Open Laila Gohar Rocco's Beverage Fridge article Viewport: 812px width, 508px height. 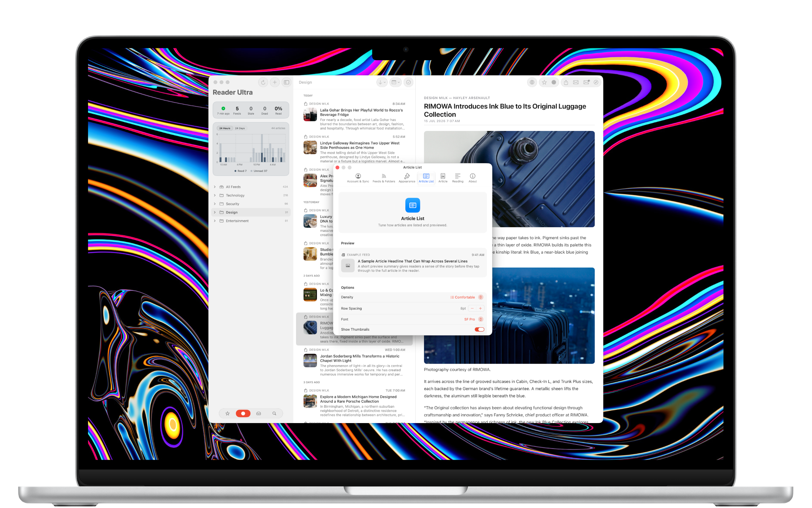pos(354,116)
